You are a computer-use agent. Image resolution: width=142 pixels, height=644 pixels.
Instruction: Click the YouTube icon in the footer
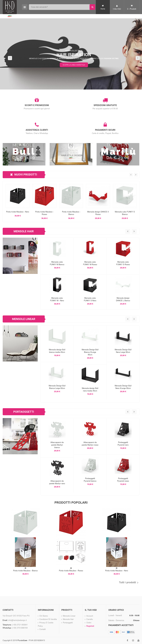pyautogui.click(x=138, y=640)
